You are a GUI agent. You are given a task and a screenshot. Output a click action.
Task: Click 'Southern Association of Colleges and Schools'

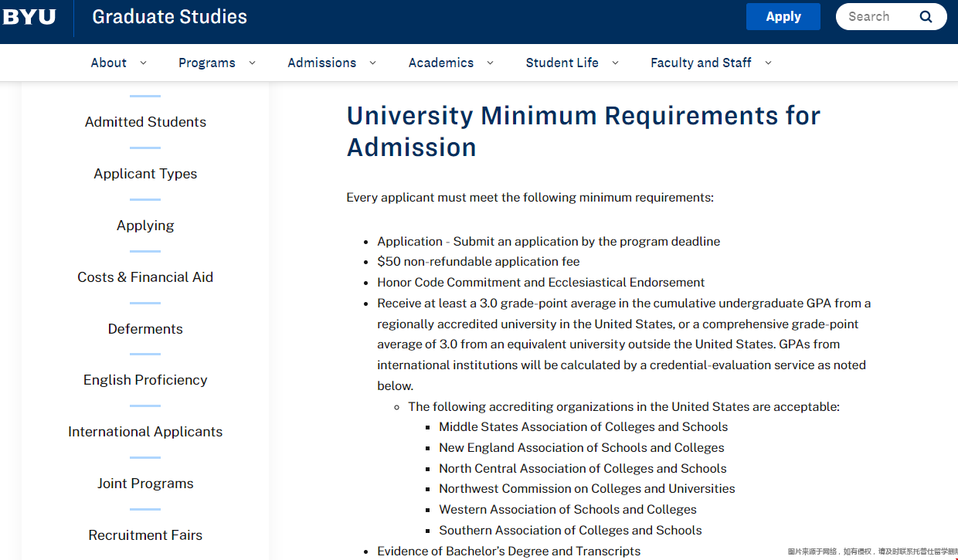point(570,531)
